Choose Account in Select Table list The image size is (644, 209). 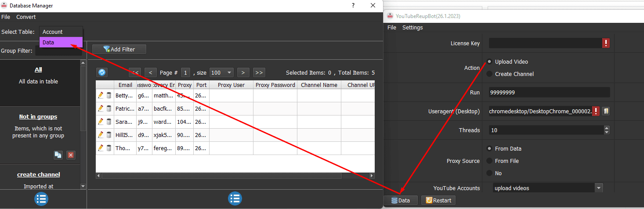click(61, 32)
